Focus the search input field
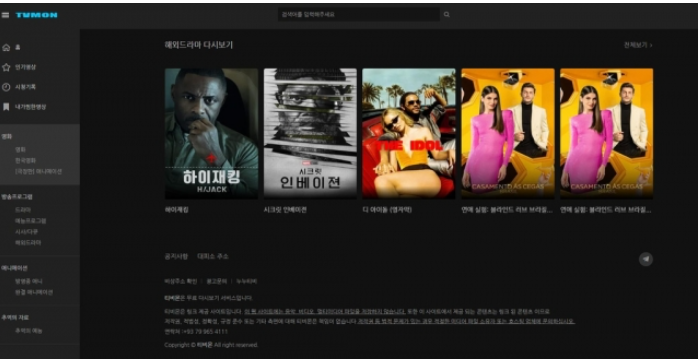699x360 pixels. [x=359, y=15]
